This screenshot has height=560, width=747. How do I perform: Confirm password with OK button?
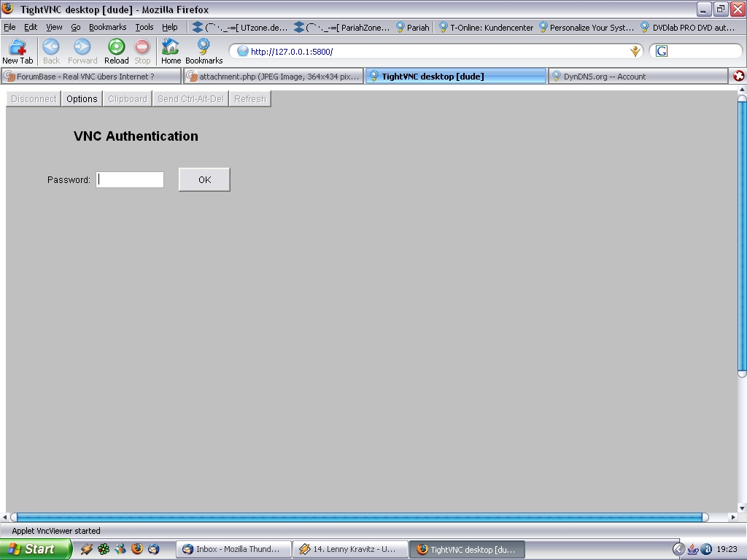coord(204,179)
